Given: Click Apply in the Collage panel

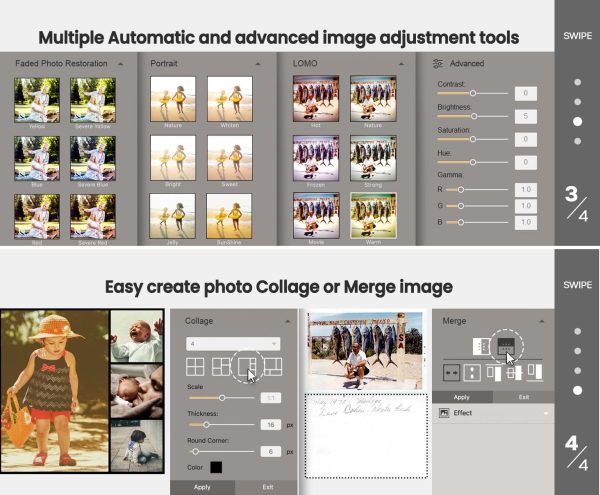Looking at the screenshot, I should [x=201, y=487].
